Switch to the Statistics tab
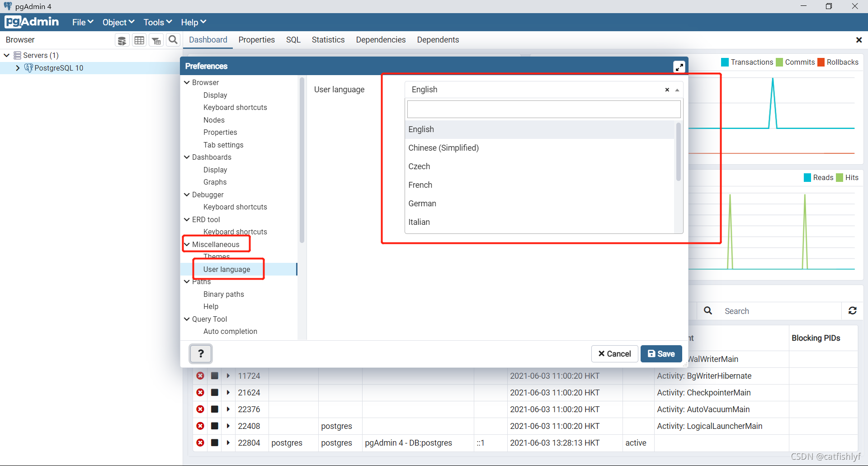The image size is (868, 466). (x=328, y=40)
